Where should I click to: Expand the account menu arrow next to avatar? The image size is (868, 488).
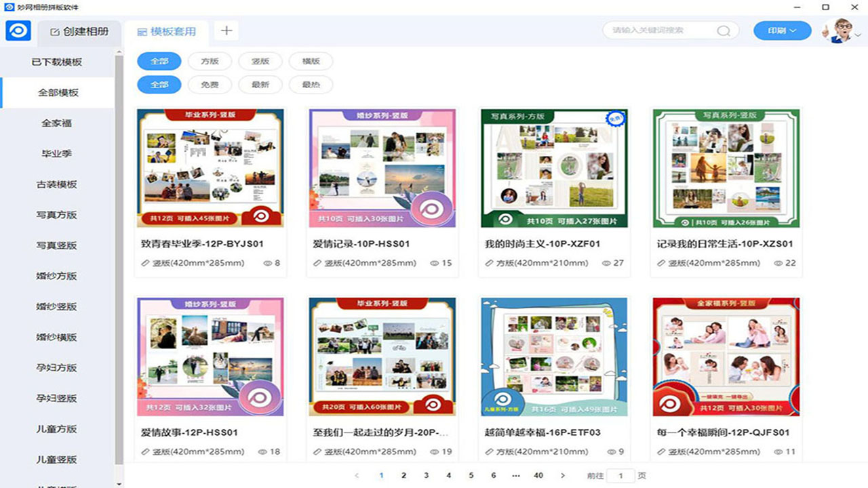pyautogui.click(x=857, y=35)
